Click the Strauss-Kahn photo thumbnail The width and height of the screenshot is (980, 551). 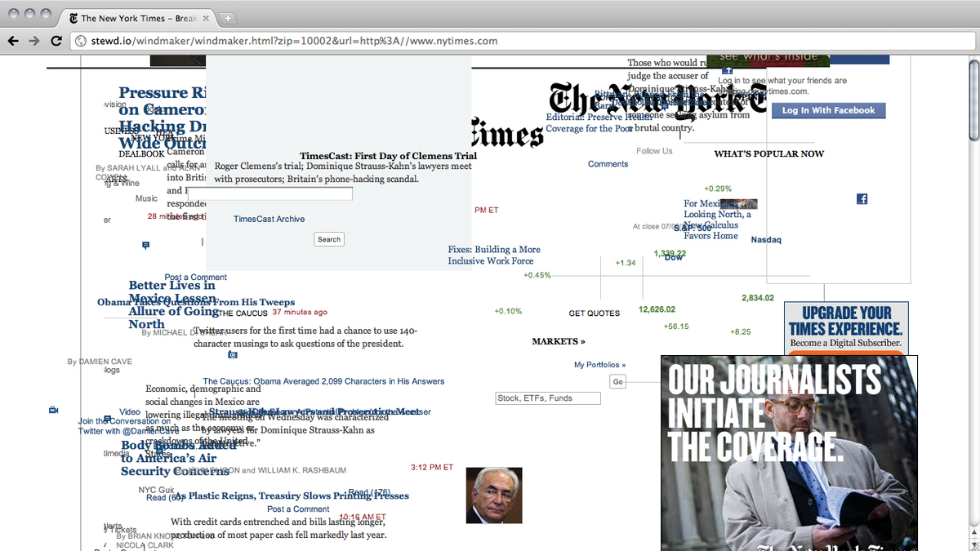coord(493,495)
